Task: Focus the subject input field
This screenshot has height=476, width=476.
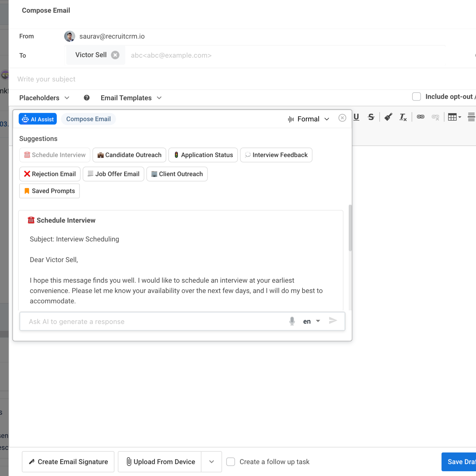Action: click(242, 79)
